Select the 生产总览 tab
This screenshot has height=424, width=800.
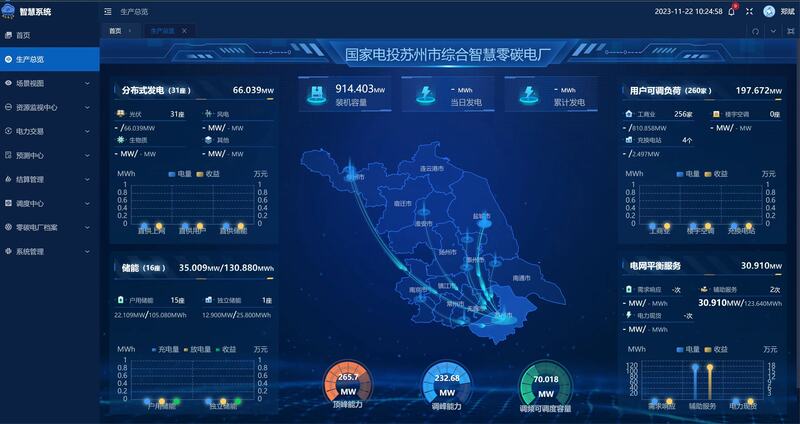pyautogui.click(x=162, y=31)
